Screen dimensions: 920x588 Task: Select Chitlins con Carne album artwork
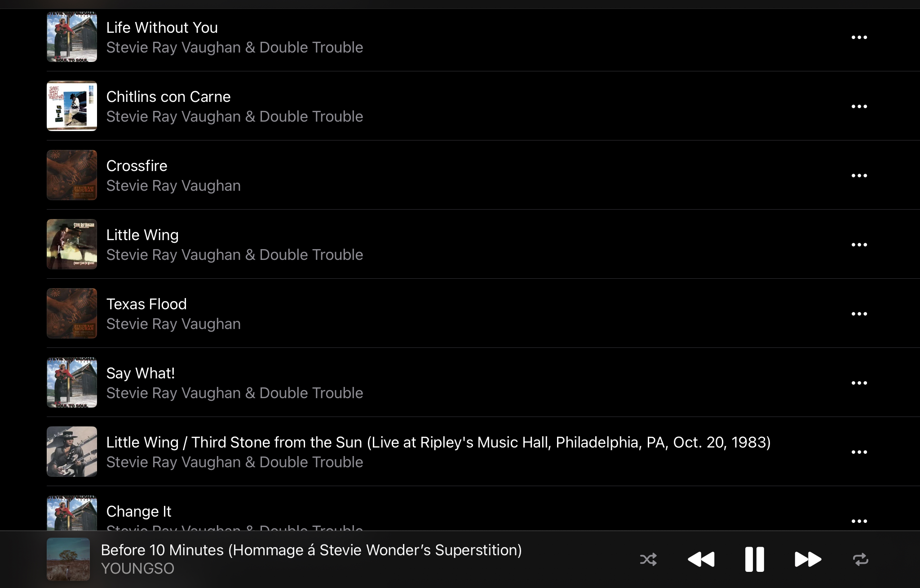[x=72, y=106]
